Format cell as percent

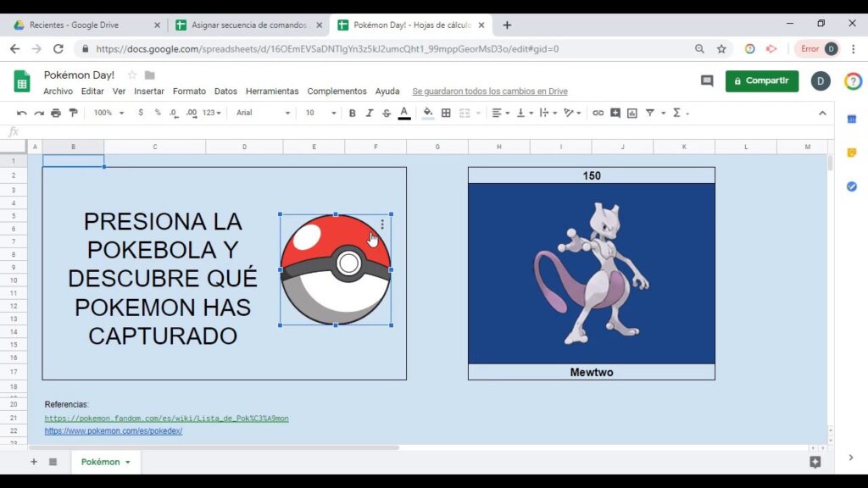pyautogui.click(x=158, y=113)
